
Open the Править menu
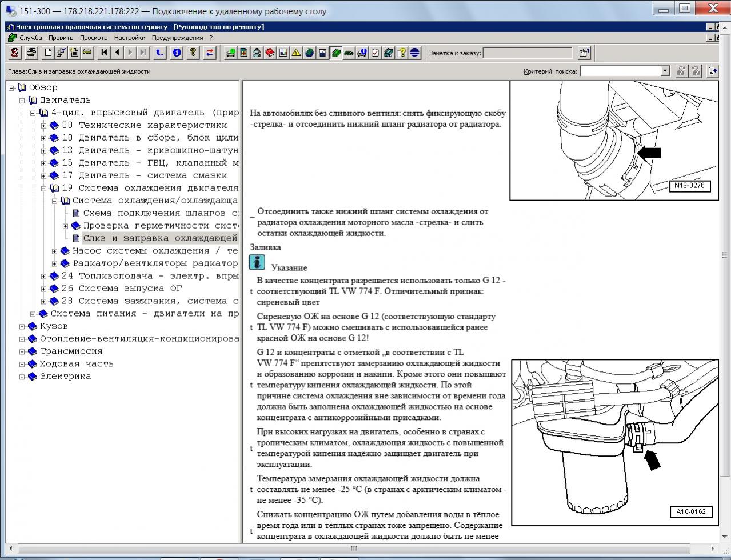[61, 38]
